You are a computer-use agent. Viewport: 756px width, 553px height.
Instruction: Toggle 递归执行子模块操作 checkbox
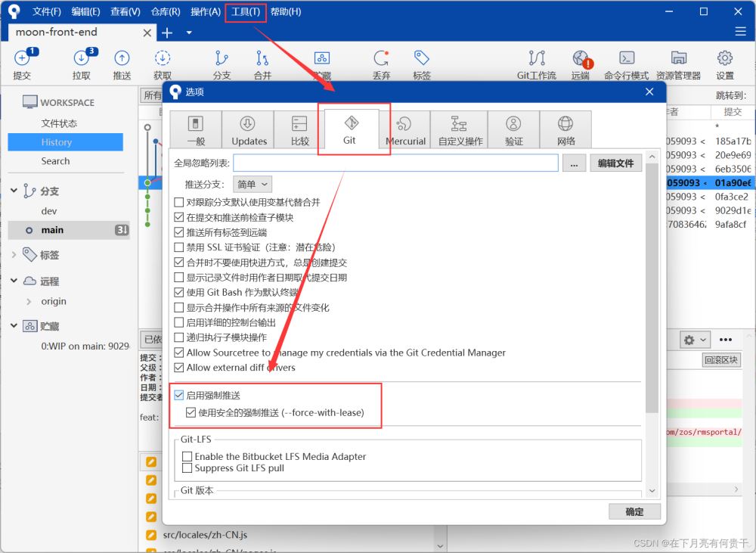click(x=179, y=337)
